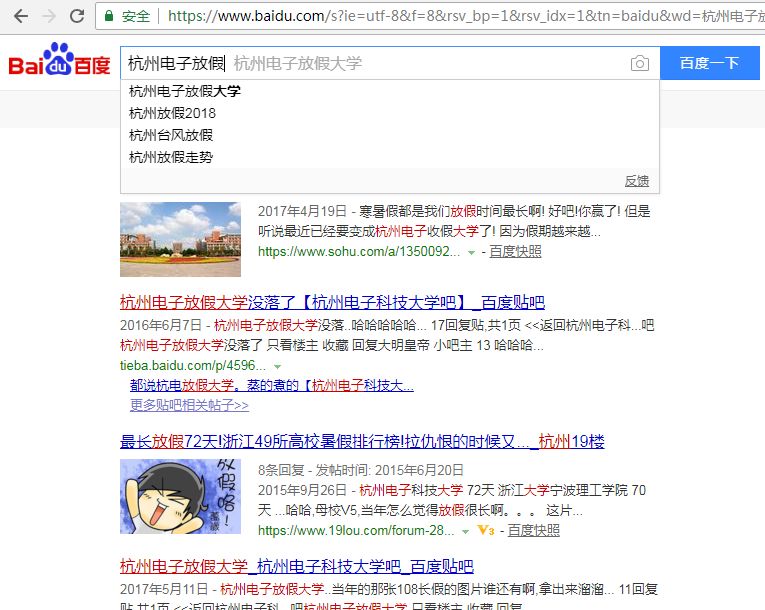The image size is (765, 610).
Task: Click the green secure lock icon
Action: coord(109,16)
